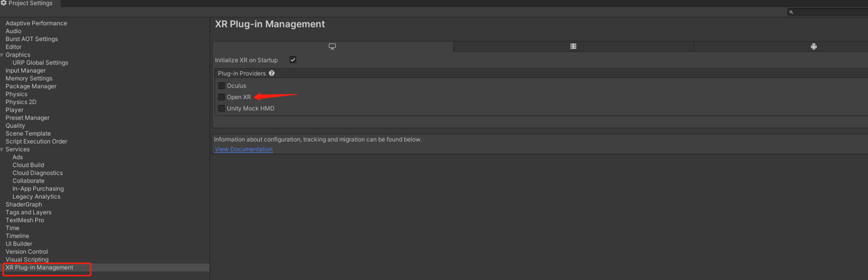Select Quality settings
The height and width of the screenshot is (280, 868).
click(x=15, y=125)
